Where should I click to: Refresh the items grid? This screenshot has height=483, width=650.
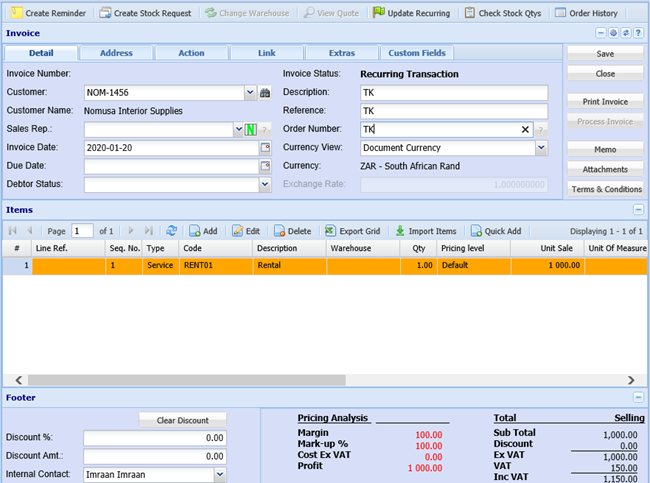172,230
